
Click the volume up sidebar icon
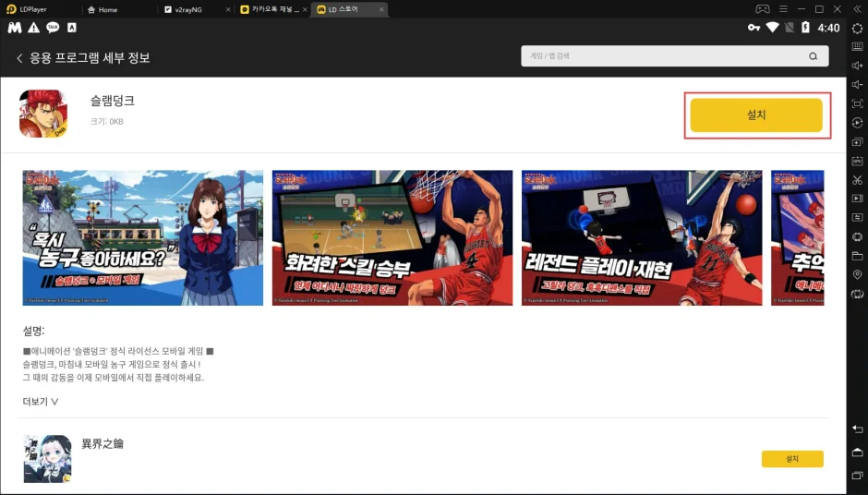tap(857, 66)
